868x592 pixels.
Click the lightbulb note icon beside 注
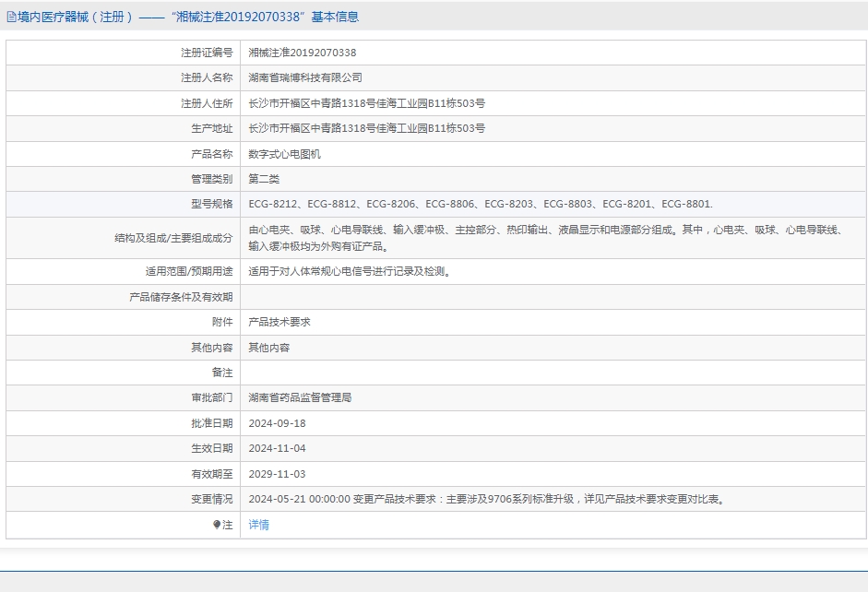click(x=217, y=525)
